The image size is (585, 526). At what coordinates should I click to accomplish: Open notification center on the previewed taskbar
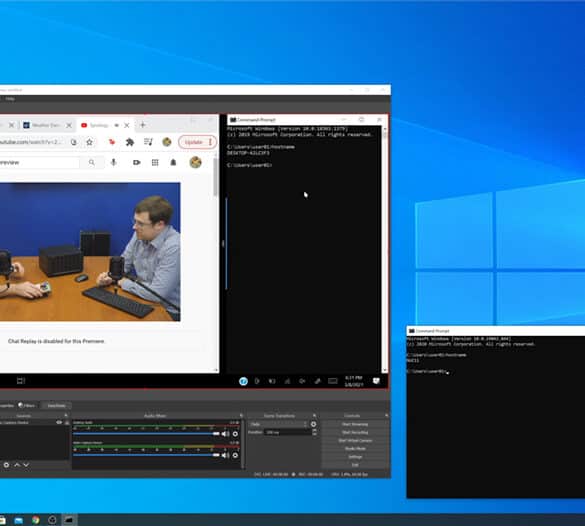click(x=376, y=381)
